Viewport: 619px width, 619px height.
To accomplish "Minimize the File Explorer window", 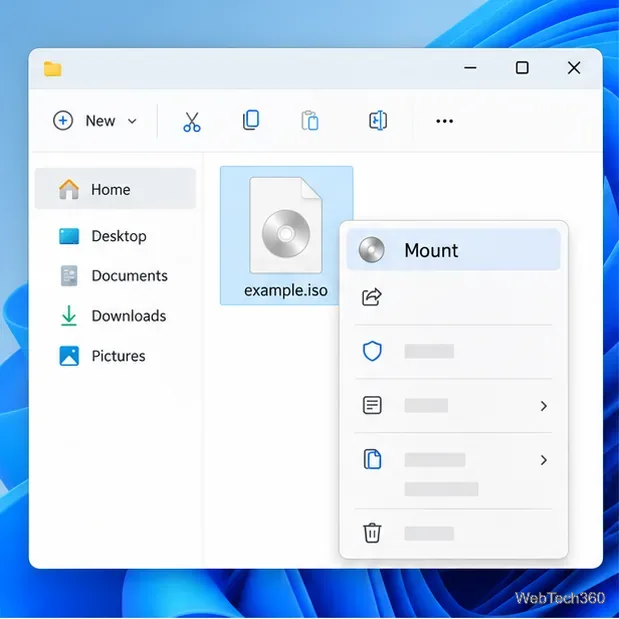I will point(470,68).
